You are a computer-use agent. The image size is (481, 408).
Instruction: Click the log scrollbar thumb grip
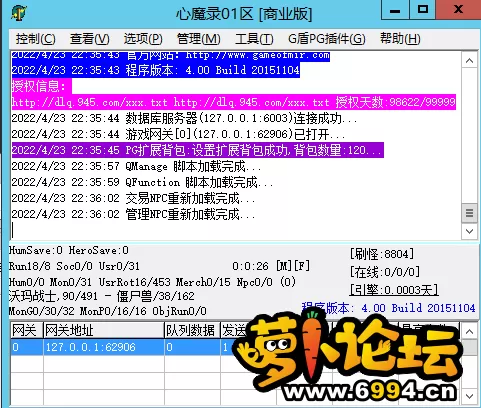tap(469, 213)
